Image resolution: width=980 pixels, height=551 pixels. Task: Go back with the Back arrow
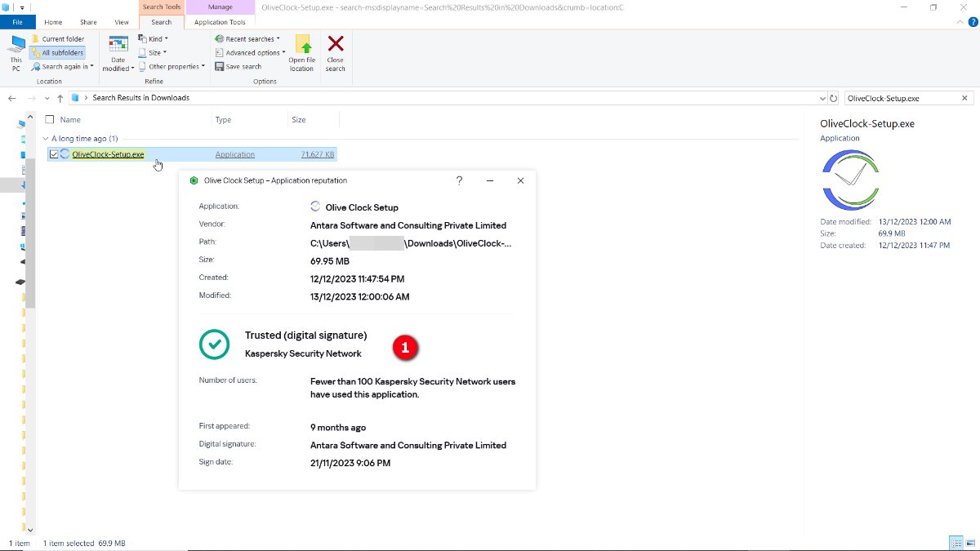click(x=12, y=98)
